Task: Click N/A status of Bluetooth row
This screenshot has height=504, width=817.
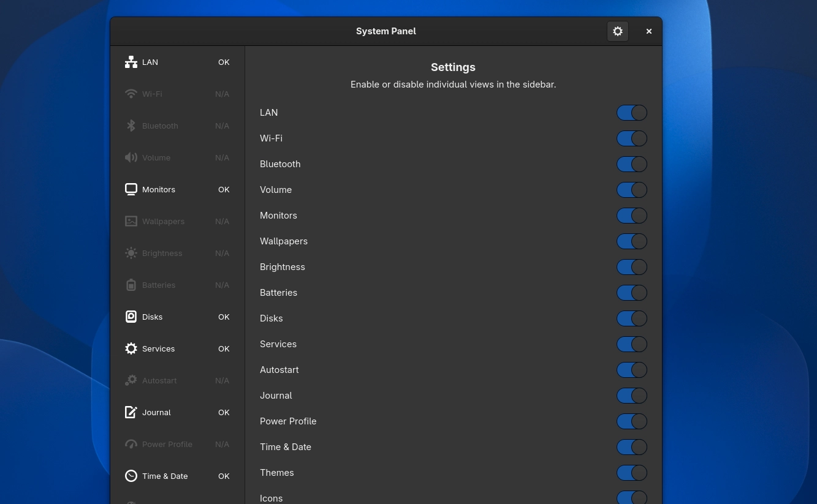Action: click(222, 126)
